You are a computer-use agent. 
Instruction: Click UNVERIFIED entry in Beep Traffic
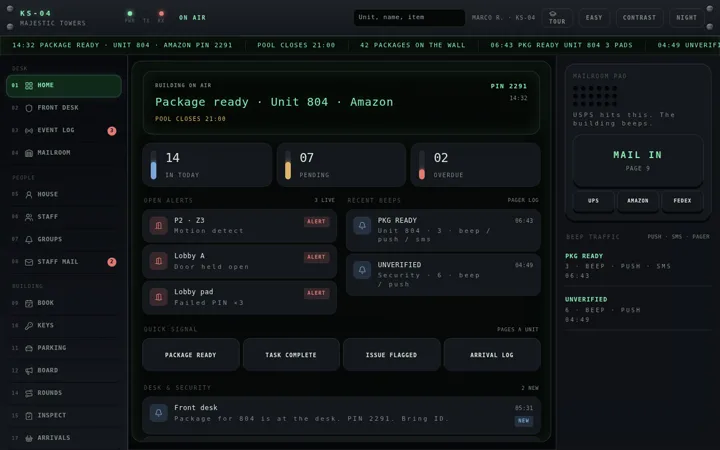[x=638, y=309]
